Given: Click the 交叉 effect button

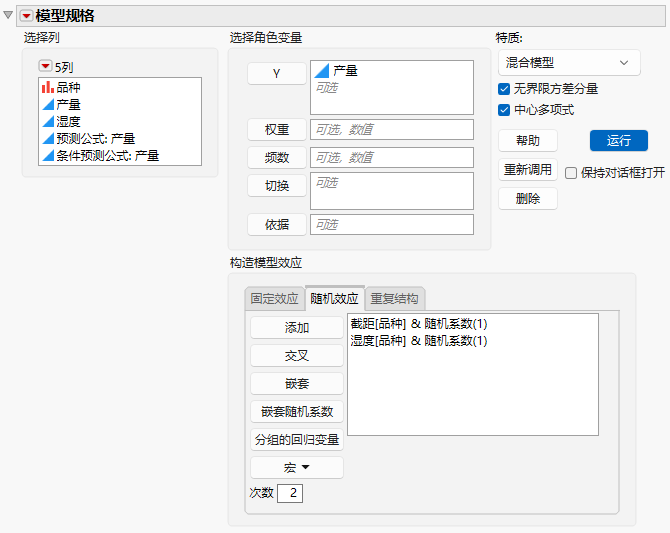Looking at the screenshot, I should [x=297, y=356].
